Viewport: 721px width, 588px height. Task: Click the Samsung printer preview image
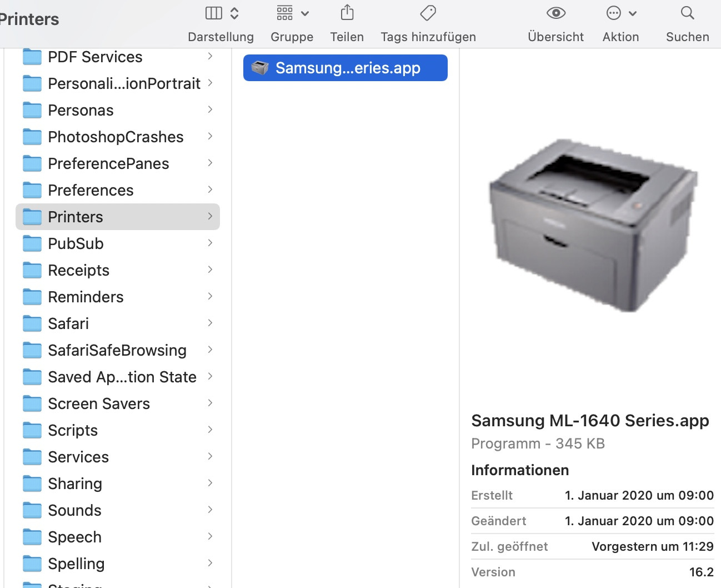(593, 225)
